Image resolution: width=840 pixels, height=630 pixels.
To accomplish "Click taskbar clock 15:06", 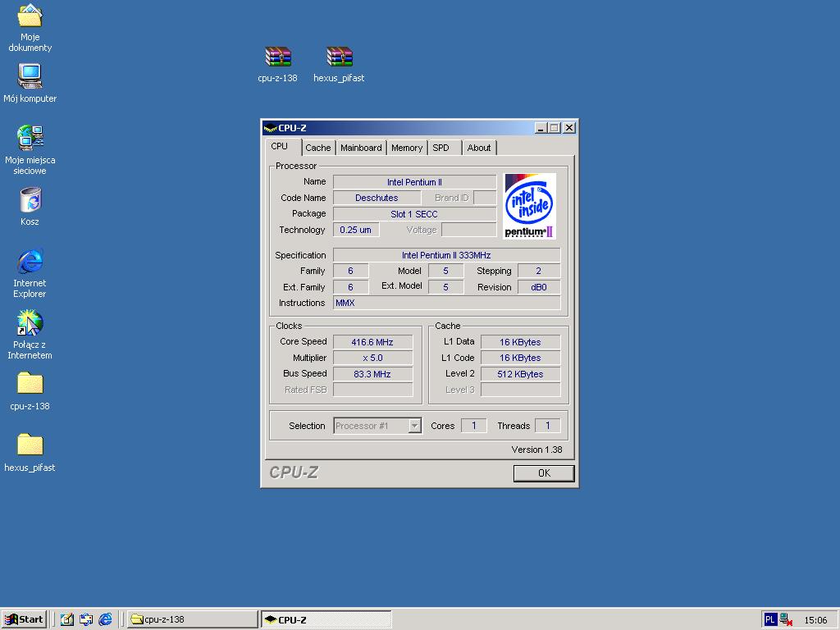I will click(815, 620).
